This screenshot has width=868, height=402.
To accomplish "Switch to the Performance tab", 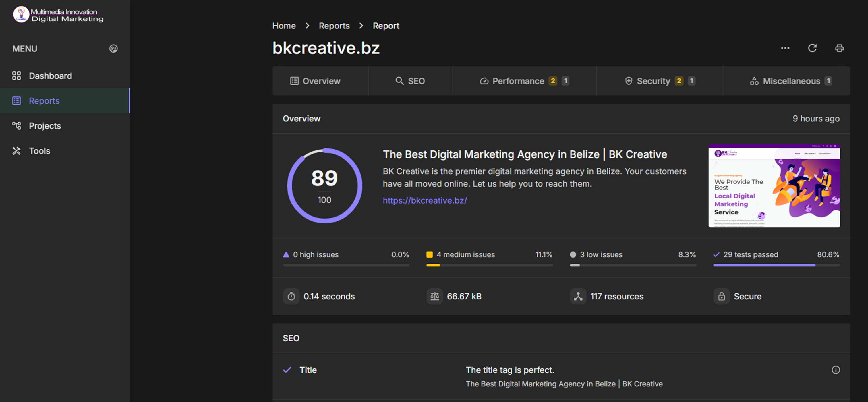I will click(518, 81).
